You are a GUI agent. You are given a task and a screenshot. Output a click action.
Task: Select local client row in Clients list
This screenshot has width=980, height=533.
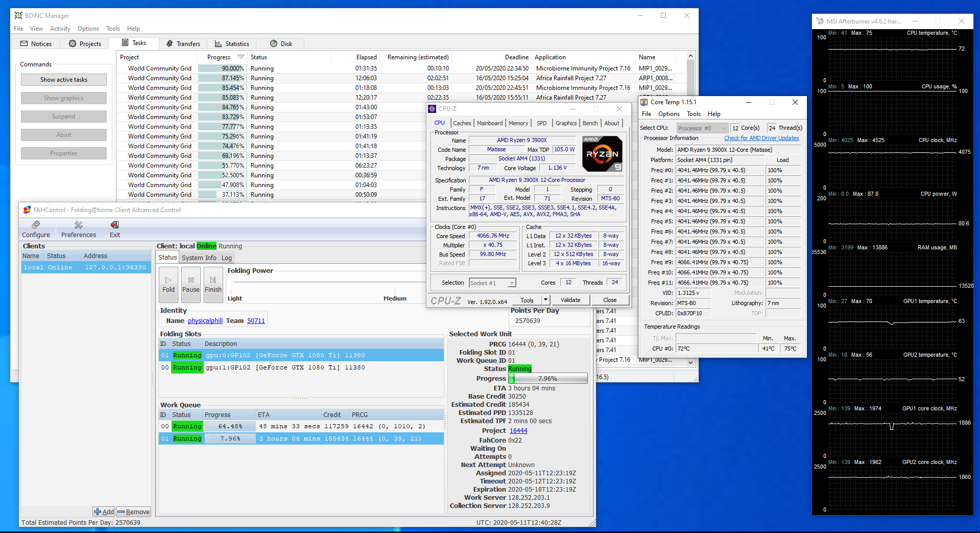click(x=86, y=267)
